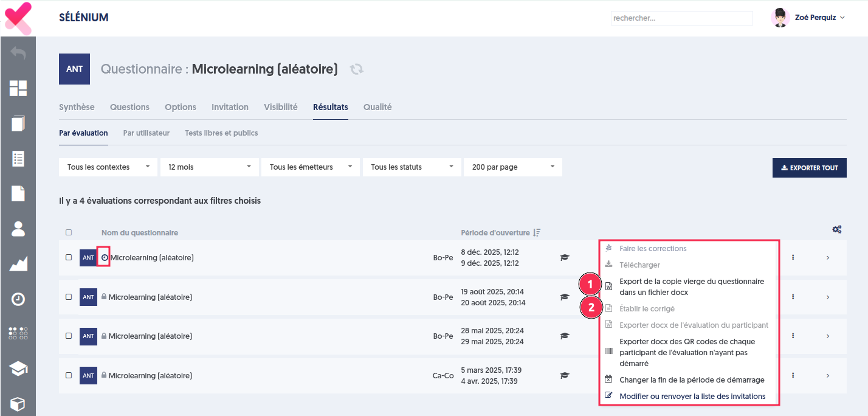The height and width of the screenshot is (416, 868).
Task: Click the graduation cap icon in sidebar
Action: [18, 369]
